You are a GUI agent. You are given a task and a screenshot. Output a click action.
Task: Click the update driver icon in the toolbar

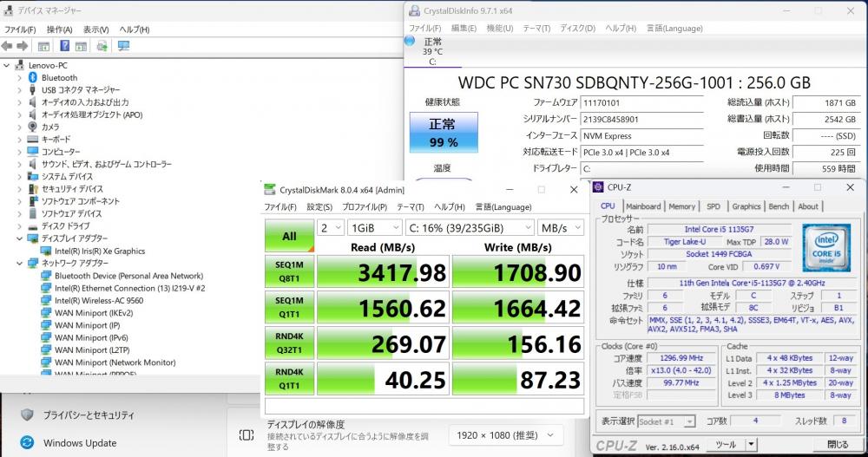[x=102, y=46]
